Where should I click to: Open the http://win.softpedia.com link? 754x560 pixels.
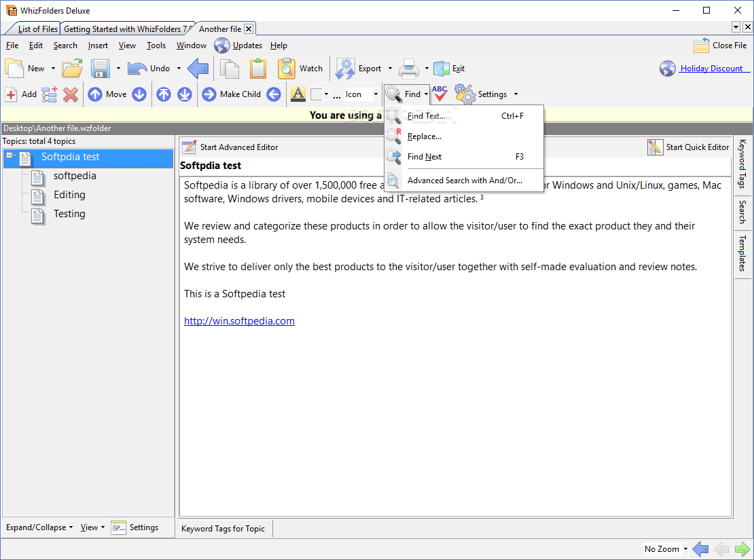coord(240,321)
